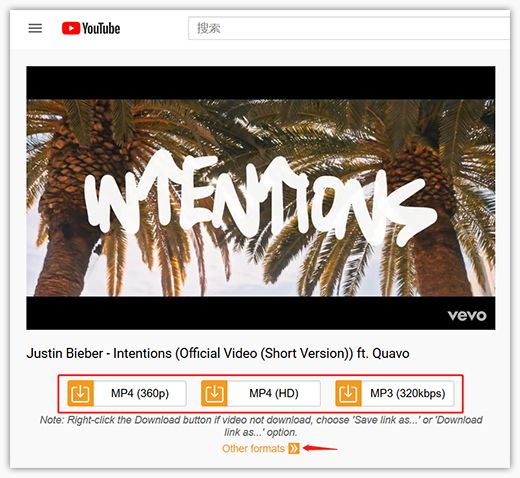Expand formats with orange double-chevron icon
520x478 pixels.
[x=294, y=449]
